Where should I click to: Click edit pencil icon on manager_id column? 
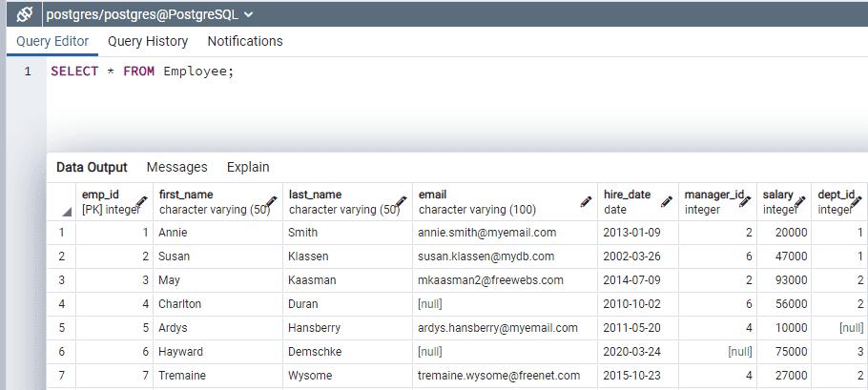pyautogui.click(x=747, y=202)
